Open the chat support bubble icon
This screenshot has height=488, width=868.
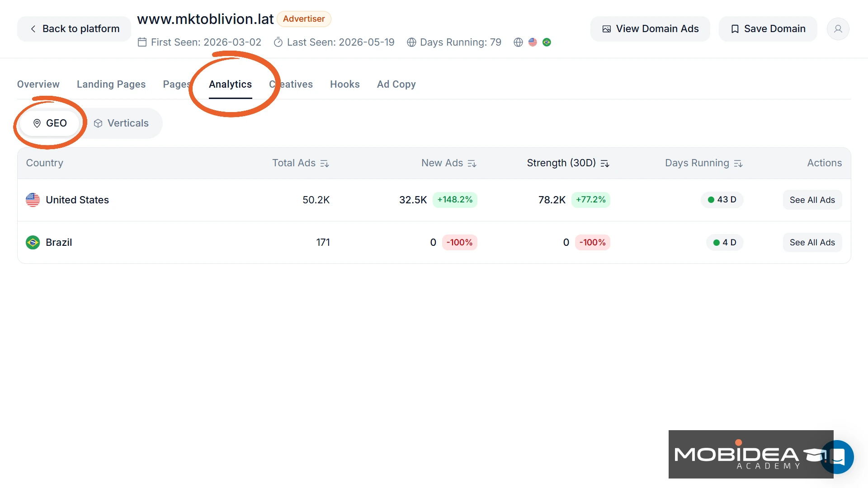(x=838, y=457)
